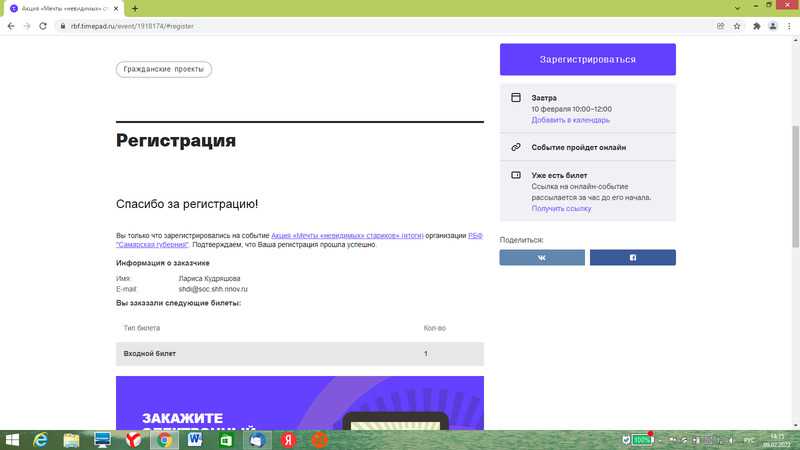
Task: Reload the page with the refresh icon
Action: (43, 26)
